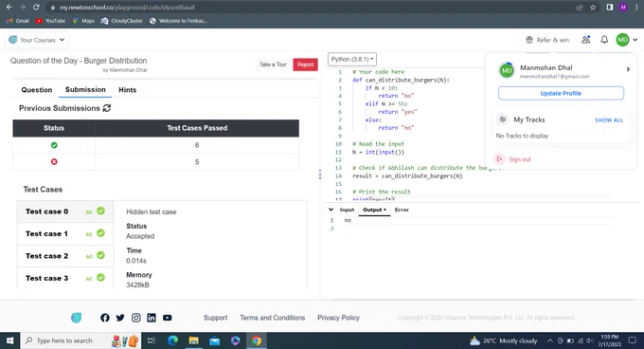The height and width of the screenshot is (349, 644).
Task: Open Chrome's three-dot menu
Action: (x=636, y=8)
